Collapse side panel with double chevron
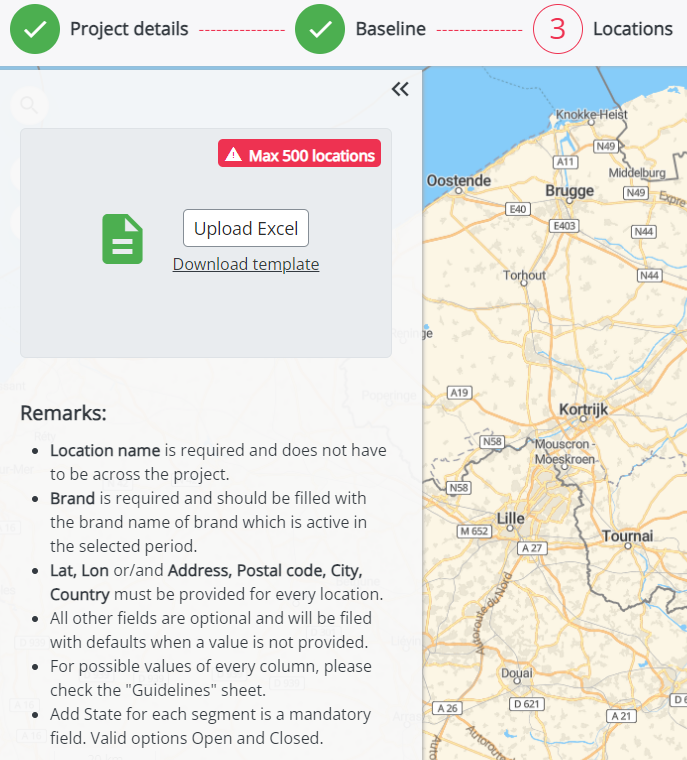This screenshot has width=687, height=760. pos(400,89)
